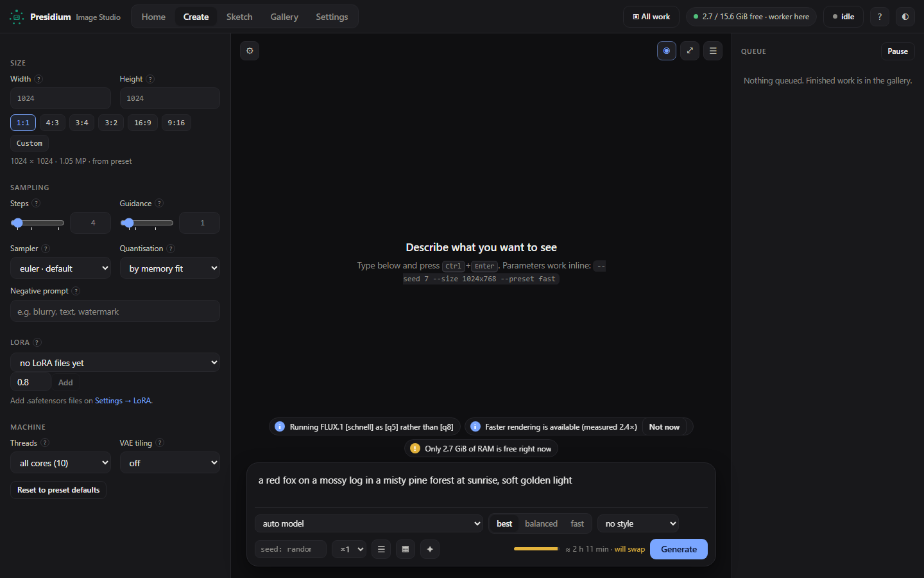This screenshot has width=924, height=578.
Task: Go to the Home tab
Action: point(153,17)
